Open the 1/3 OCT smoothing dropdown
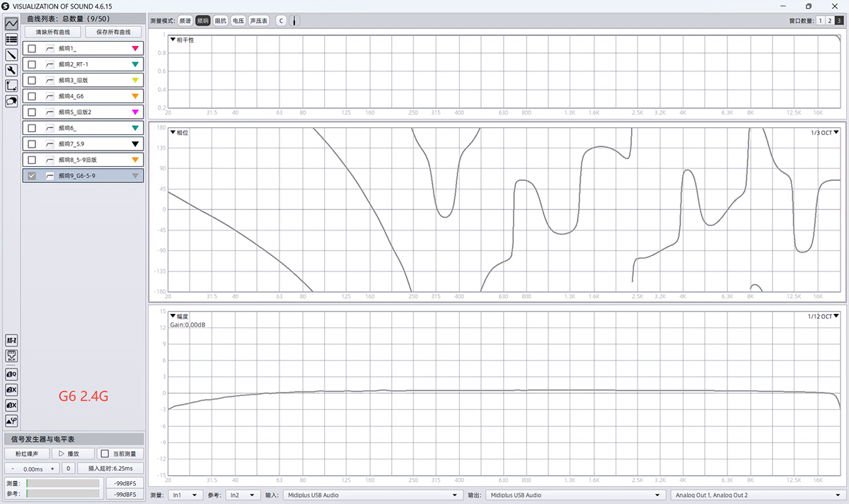This screenshot has height=504, width=849. click(x=824, y=132)
